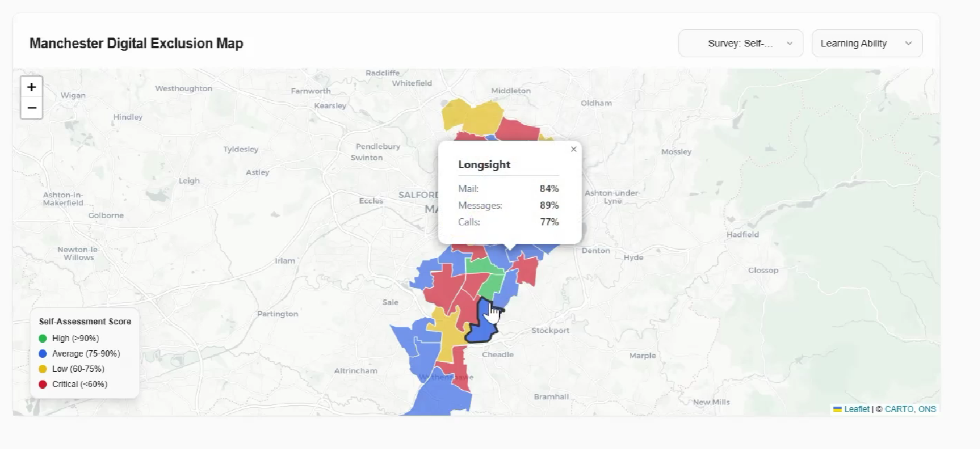Click the Glossop map label

pos(763,270)
